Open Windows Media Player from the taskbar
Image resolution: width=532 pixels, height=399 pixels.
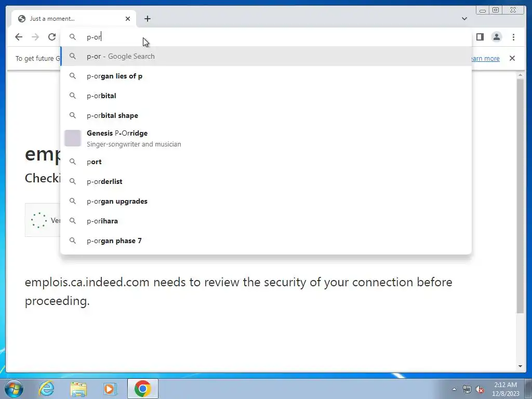coord(110,389)
